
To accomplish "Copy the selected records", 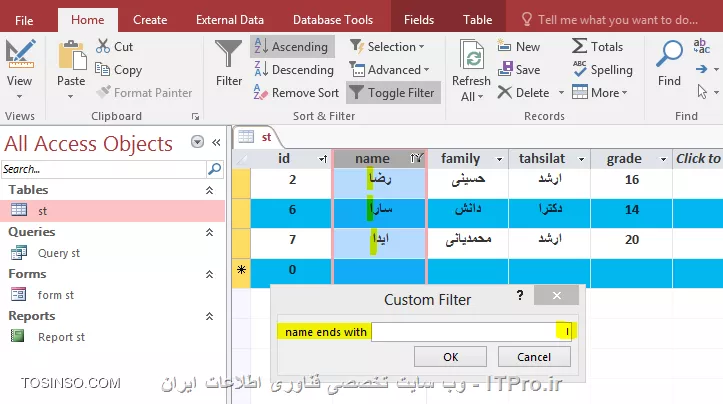I will coord(119,70).
